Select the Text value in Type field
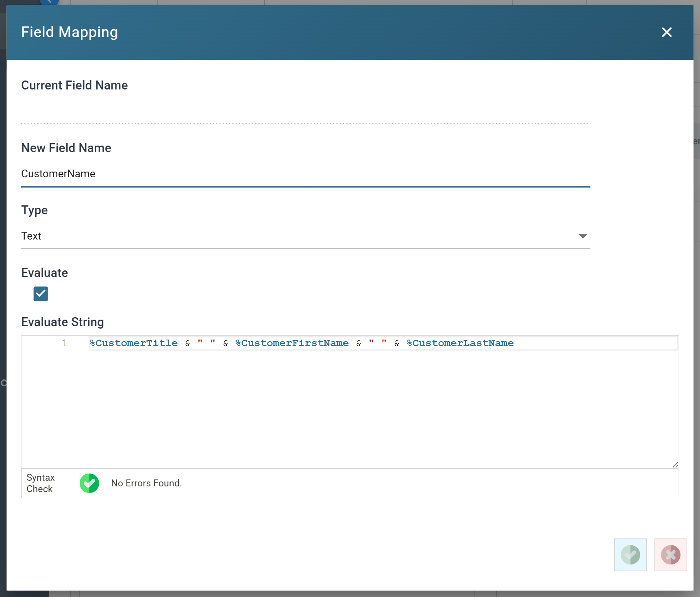This screenshot has width=700, height=597. (31, 236)
